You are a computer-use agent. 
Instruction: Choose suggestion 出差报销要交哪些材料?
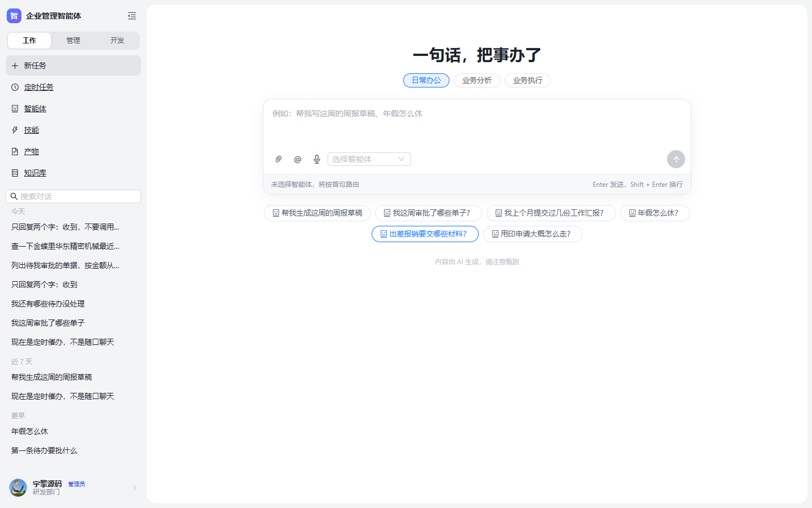pyautogui.click(x=425, y=234)
